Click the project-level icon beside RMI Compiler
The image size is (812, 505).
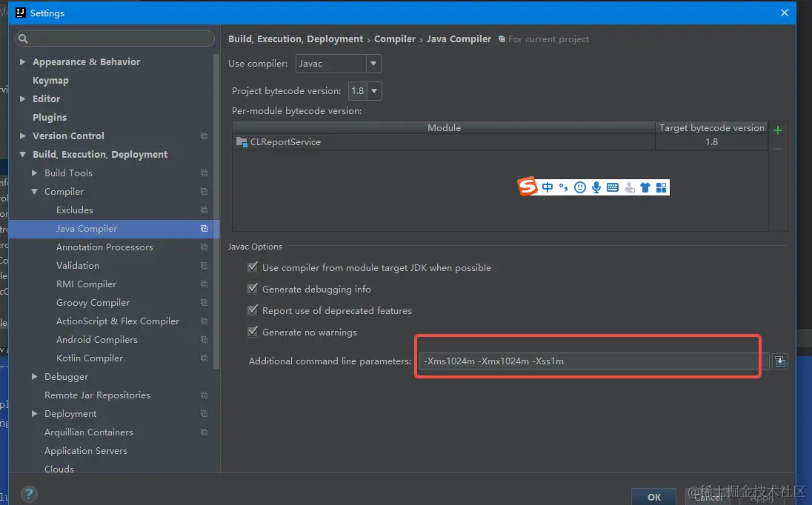click(x=204, y=284)
